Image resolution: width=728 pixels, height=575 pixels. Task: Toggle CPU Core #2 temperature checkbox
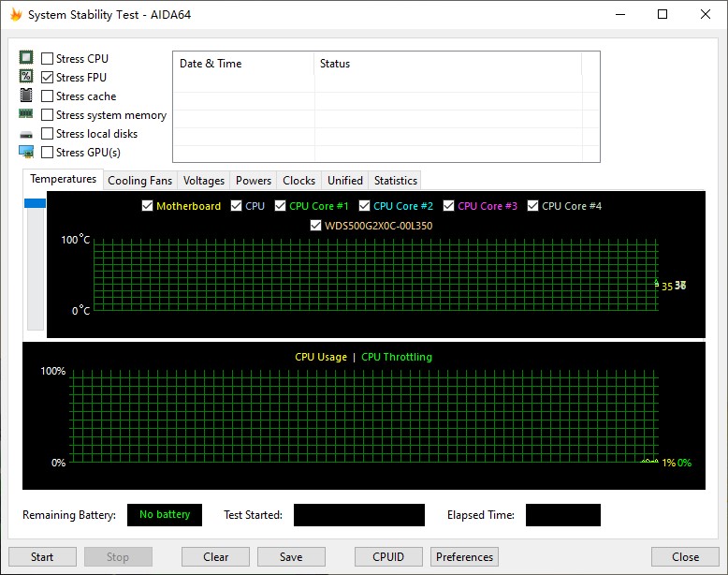[364, 205]
